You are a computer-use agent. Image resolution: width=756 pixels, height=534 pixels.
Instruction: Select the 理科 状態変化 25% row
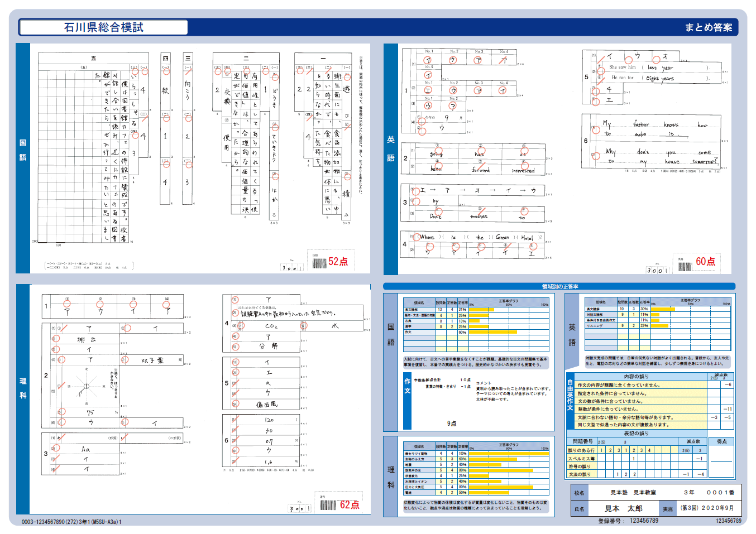[476, 475]
